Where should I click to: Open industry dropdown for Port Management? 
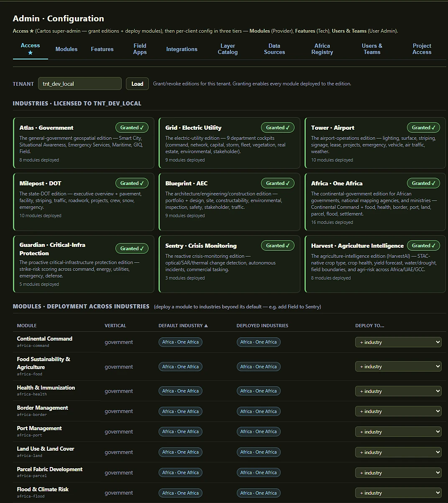tap(398, 432)
